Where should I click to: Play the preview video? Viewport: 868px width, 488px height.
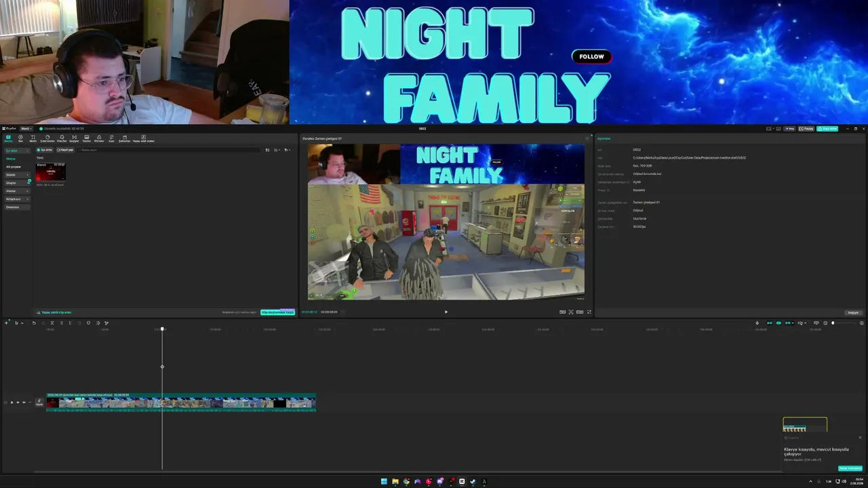click(x=446, y=312)
